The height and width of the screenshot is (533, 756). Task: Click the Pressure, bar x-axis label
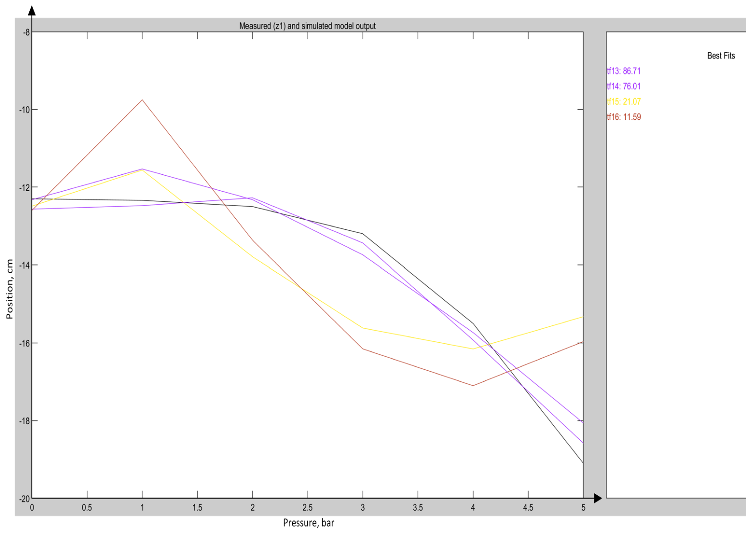[309, 523]
